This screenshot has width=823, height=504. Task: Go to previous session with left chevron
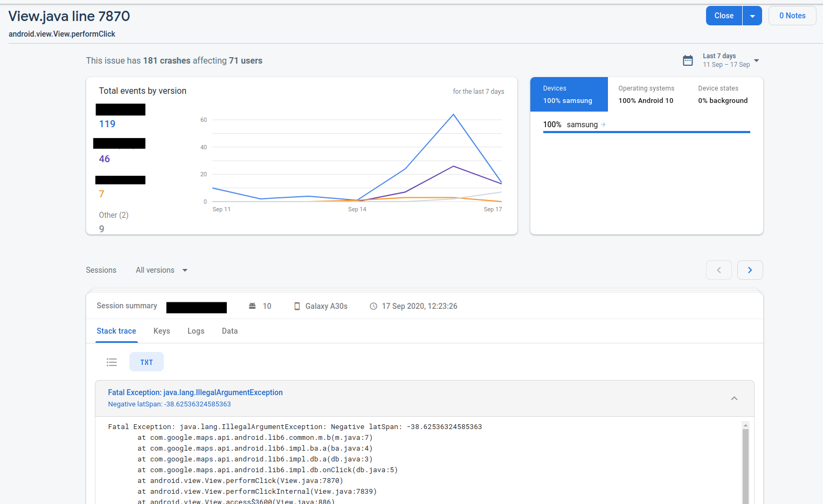[718, 270]
